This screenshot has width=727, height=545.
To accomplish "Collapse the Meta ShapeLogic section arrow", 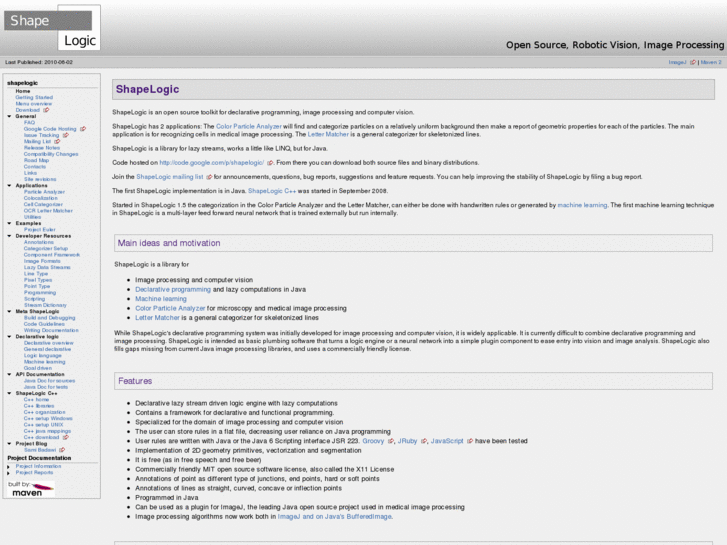I will [9, 311].
